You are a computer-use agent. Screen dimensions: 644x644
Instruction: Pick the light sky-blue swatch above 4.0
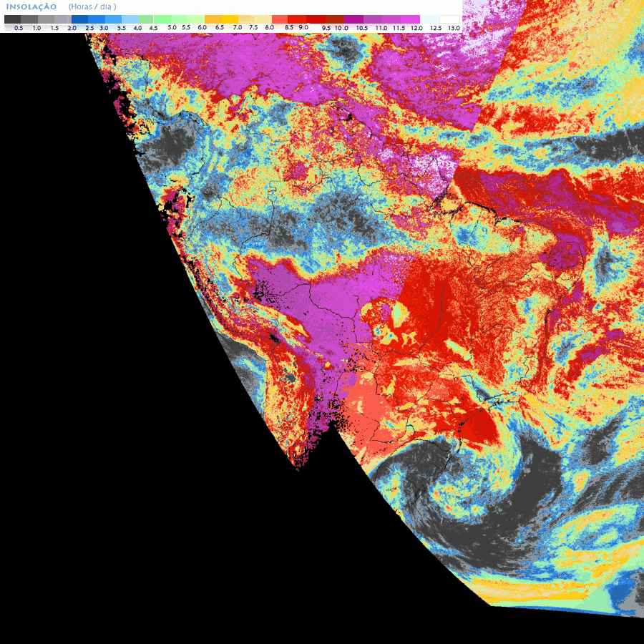point(130,19)
